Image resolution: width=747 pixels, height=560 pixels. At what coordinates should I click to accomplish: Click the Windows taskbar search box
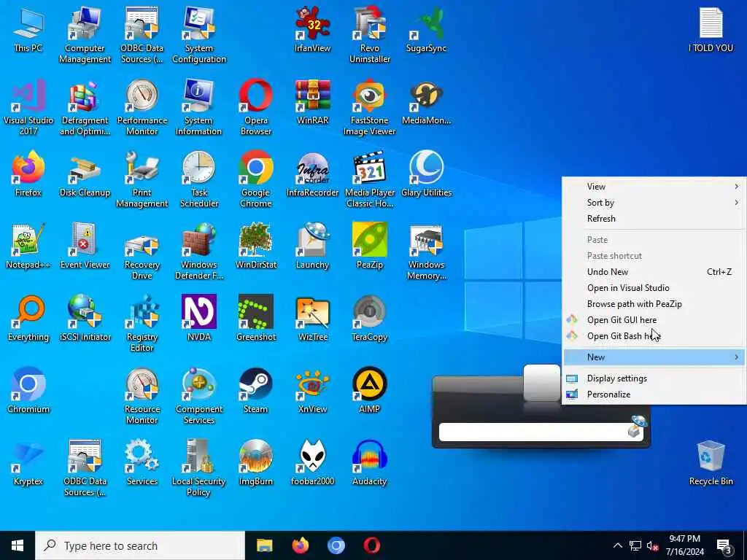click(140, 545)
